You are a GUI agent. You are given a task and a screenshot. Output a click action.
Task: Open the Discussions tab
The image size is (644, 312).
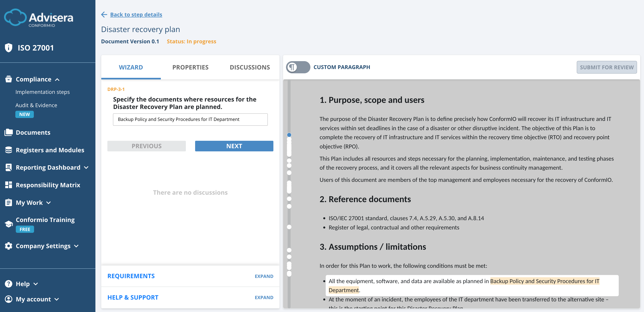click(x=249, y=67)
